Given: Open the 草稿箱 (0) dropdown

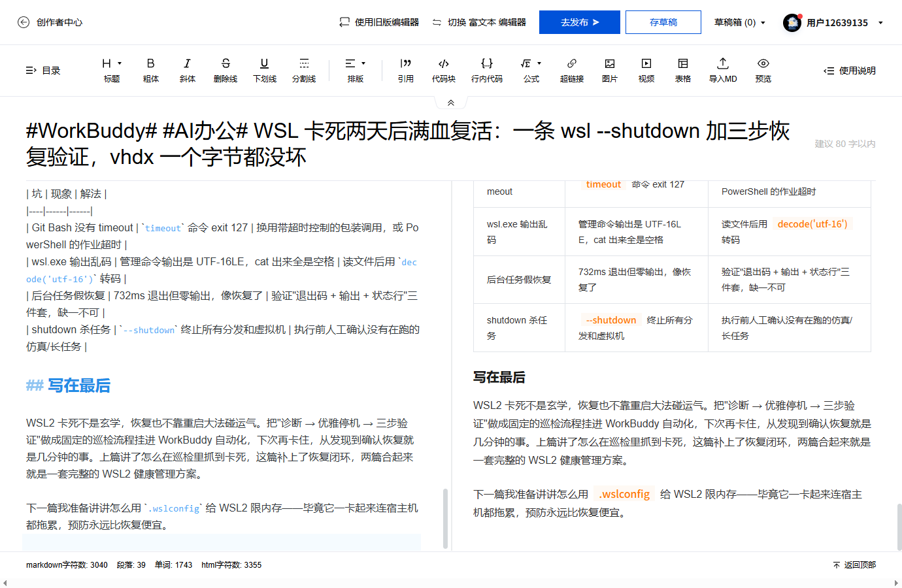Looking at the screenshot, I should [x=740, y=22].
